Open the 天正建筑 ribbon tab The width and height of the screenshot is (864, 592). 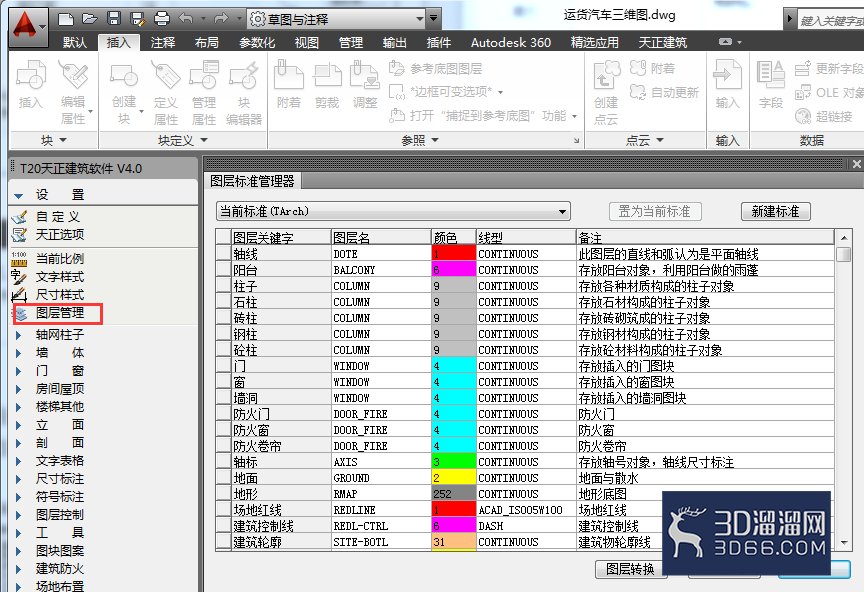click(663, 42)
